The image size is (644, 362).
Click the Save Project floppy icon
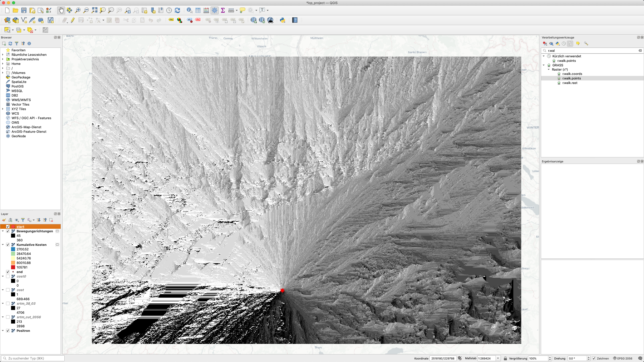click(24, 10)
